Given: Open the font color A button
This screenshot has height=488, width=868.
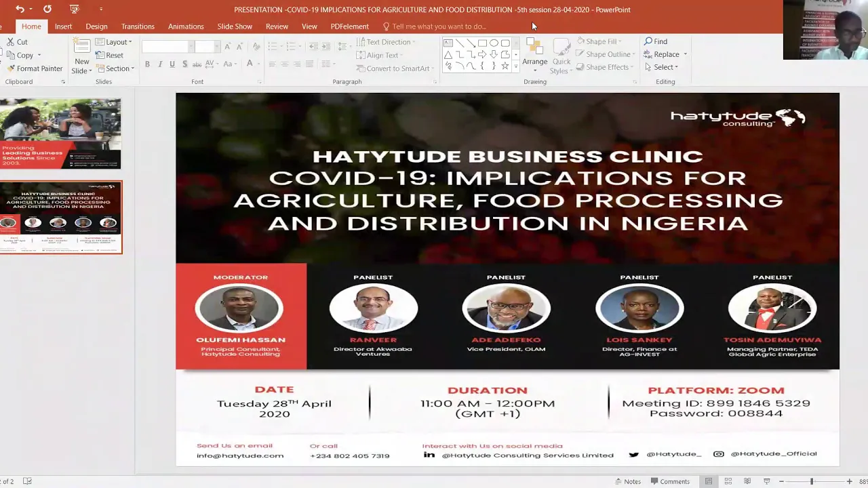Looking at the screenshot, I should tap(250, 64).
